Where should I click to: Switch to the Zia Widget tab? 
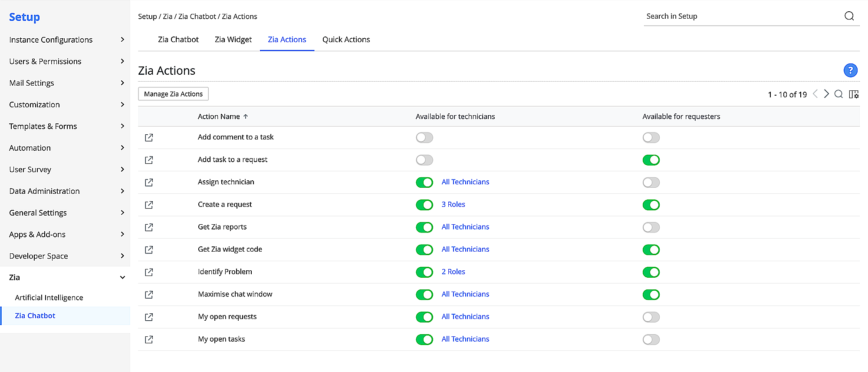(x=233, y=40)
